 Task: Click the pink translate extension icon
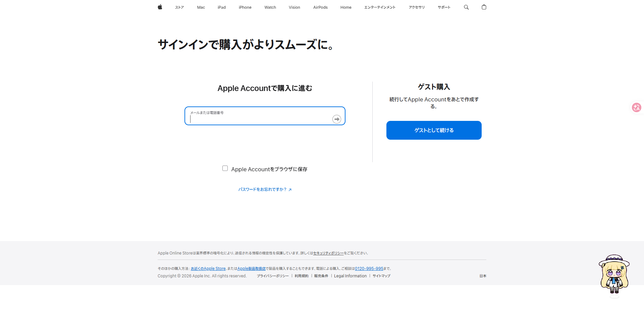pyautogui.click(x=637, y=107)
